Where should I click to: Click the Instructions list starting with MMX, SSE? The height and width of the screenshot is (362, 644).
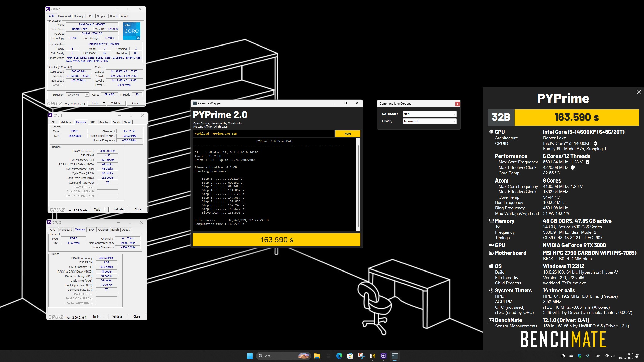pos(104,59)
